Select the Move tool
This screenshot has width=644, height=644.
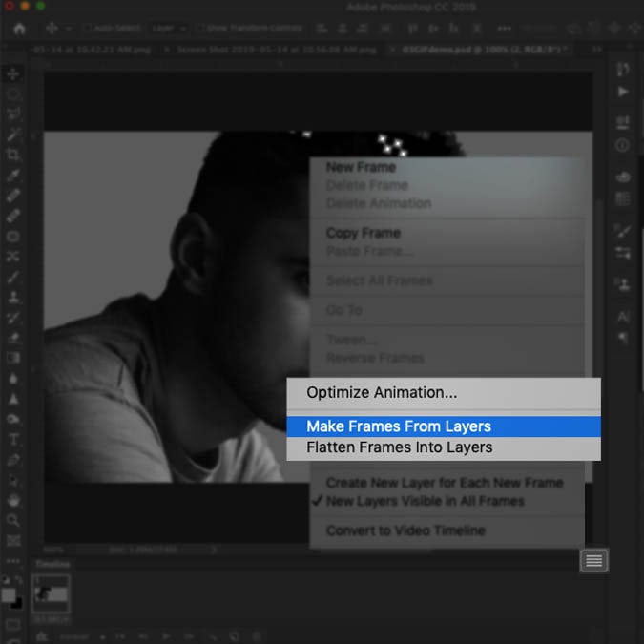13,73
